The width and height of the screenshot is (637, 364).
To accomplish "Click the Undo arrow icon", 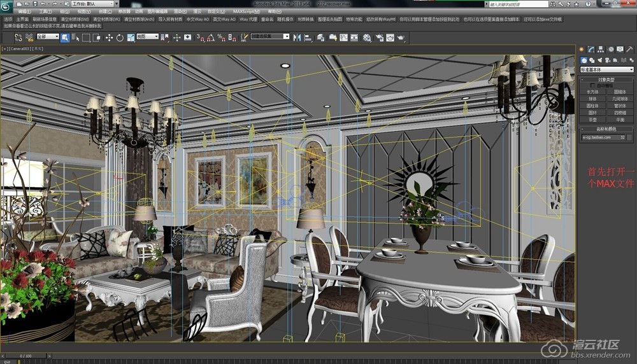I will click(43, 4).
